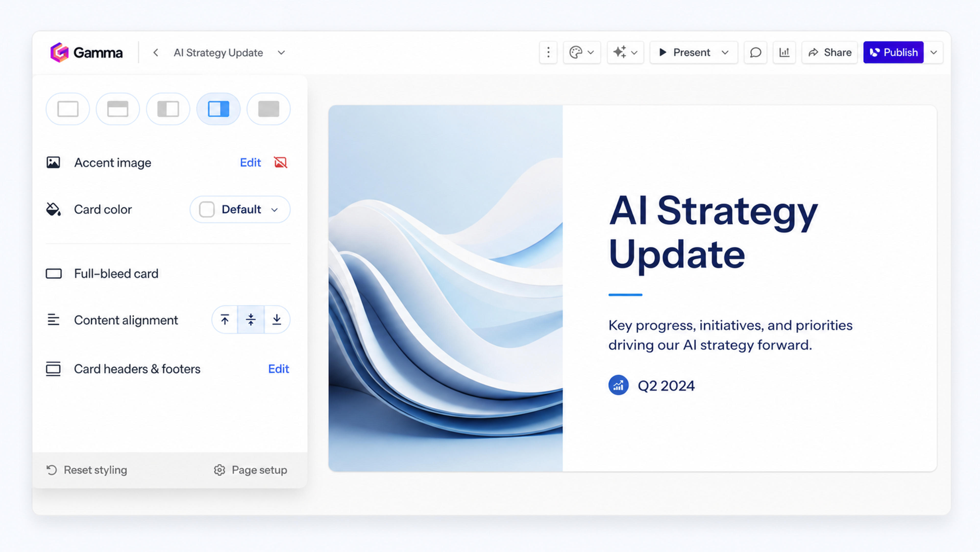Align content to the middle
This screenshot has height=552, width=980.
tap(251, 320)
